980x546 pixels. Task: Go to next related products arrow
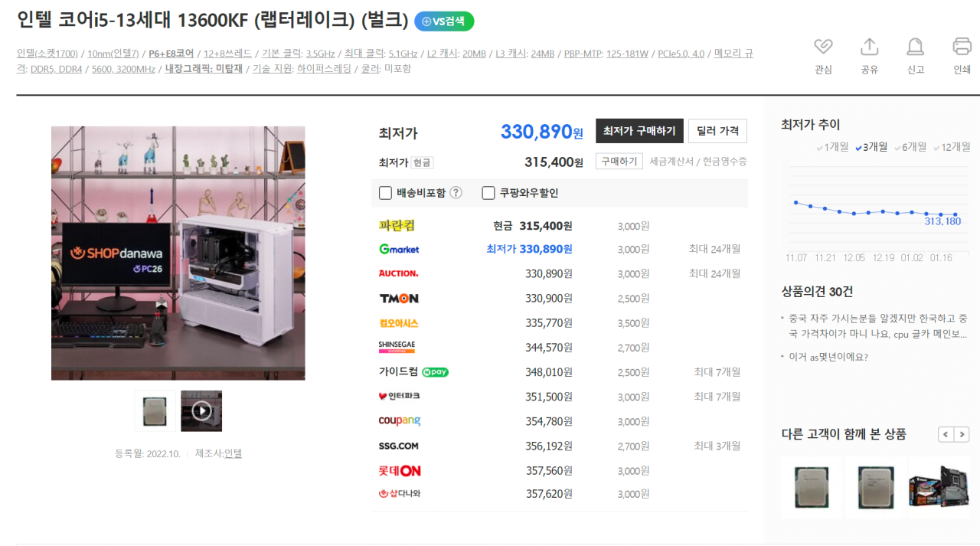click(962, 434)
